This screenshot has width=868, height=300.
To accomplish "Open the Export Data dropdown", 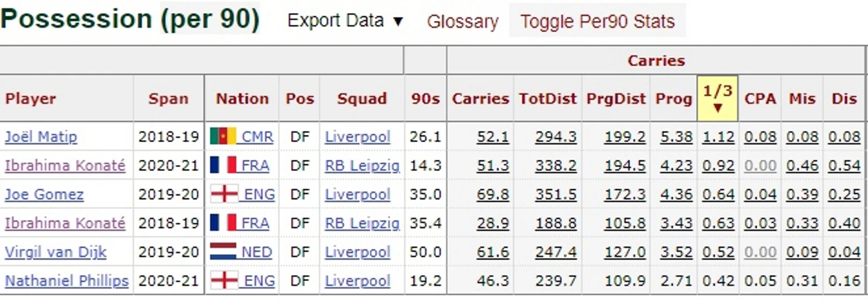I will tap(345, 21).
